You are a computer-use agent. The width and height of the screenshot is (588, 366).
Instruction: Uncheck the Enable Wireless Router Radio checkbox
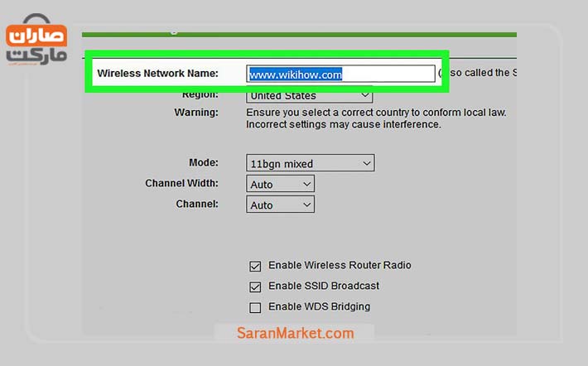click(x=255, y=267)
